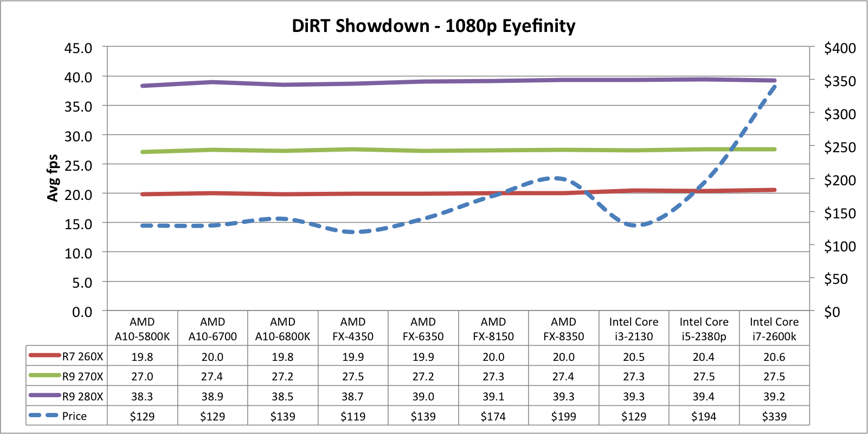This screenshot has width=868, height=434.
Task: Select the 38.5 cell in R9 280X row
Action: click(282, 397)
